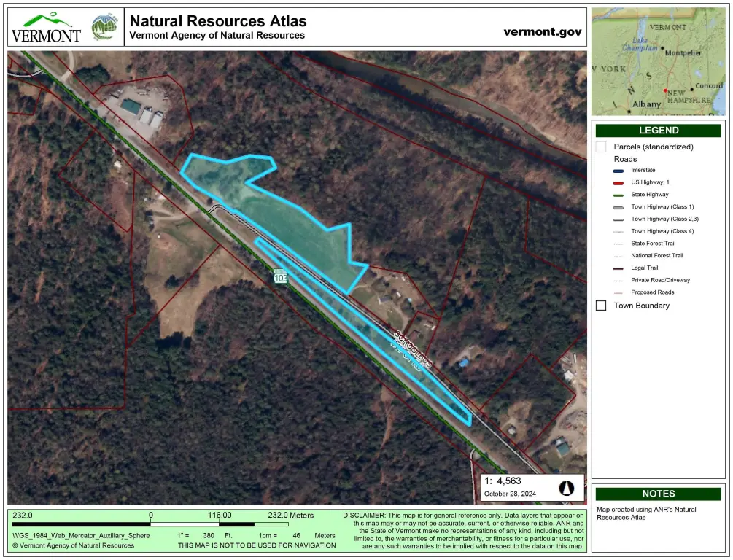Click the US Highway red line symbol
The image size is (733, 560).
619,182
